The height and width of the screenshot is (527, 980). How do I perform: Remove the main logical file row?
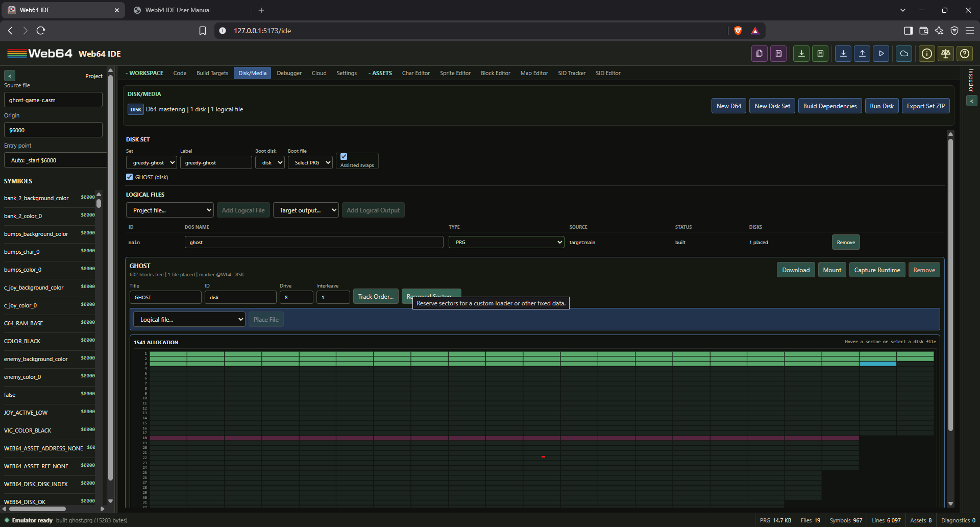(846, 242)
